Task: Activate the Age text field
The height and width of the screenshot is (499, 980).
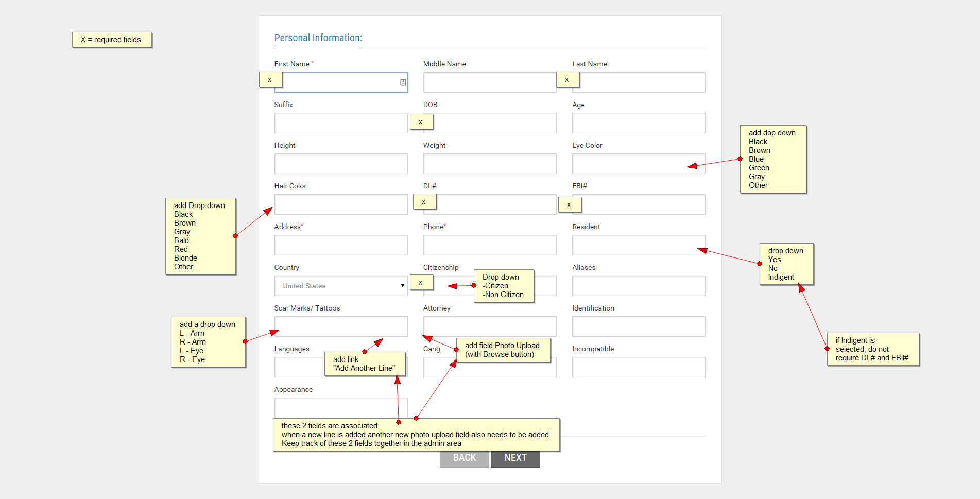Action: click(x=639, y=123)
